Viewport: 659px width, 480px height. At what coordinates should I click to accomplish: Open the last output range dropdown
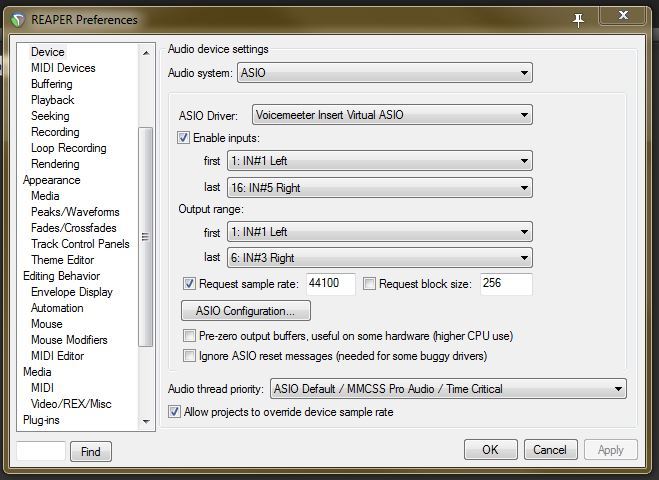(x=379, y=258)
